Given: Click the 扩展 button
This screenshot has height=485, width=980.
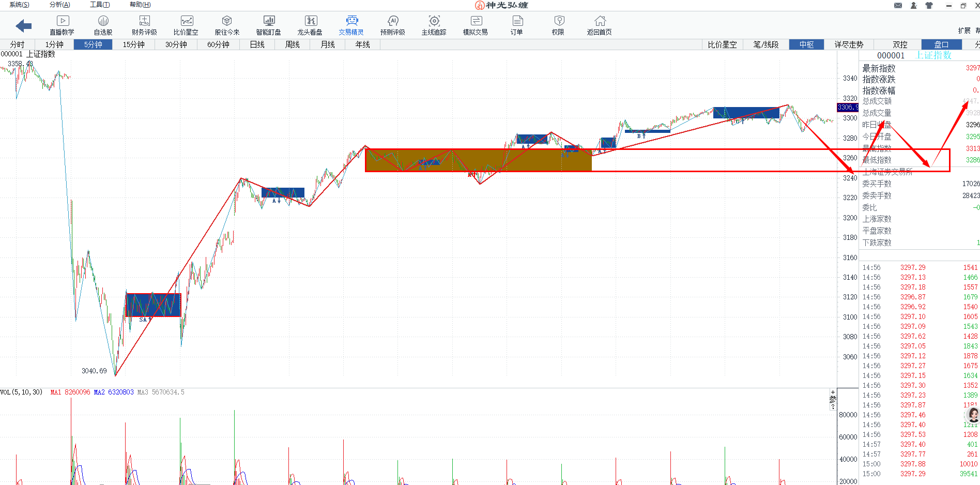Looking at the screenshot, I should (x=964, y=31).
